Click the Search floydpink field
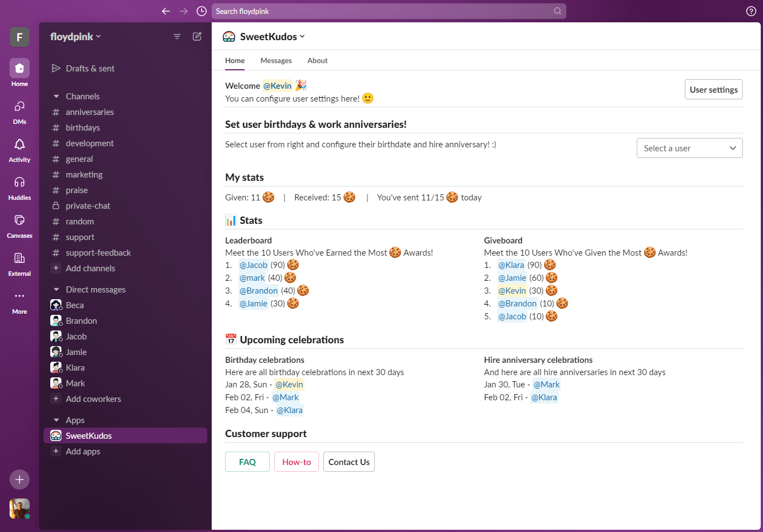763x532 pixels. 385,11
